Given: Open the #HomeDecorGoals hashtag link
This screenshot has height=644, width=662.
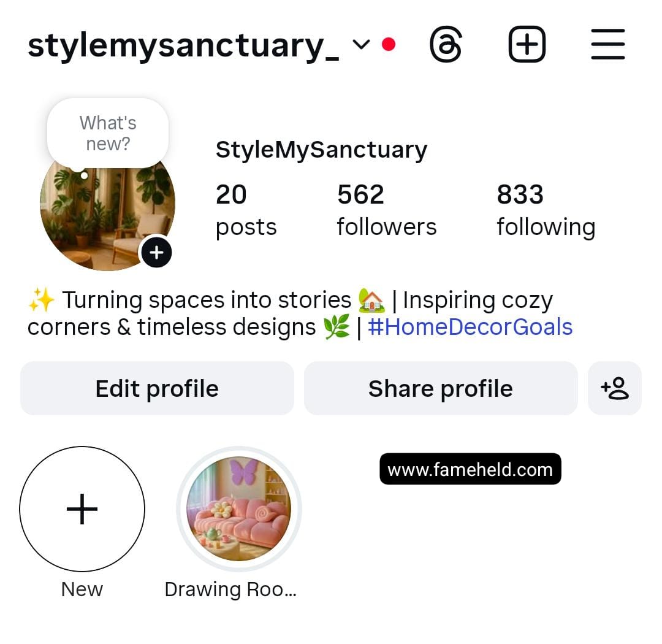Looking at the screenshot, I should tap(470, 327).
